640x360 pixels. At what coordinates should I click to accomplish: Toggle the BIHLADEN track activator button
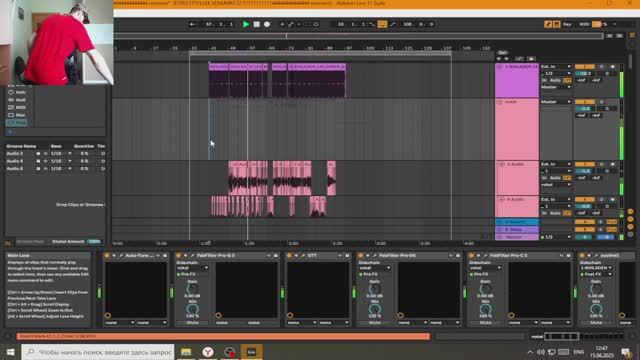point(585,67)
